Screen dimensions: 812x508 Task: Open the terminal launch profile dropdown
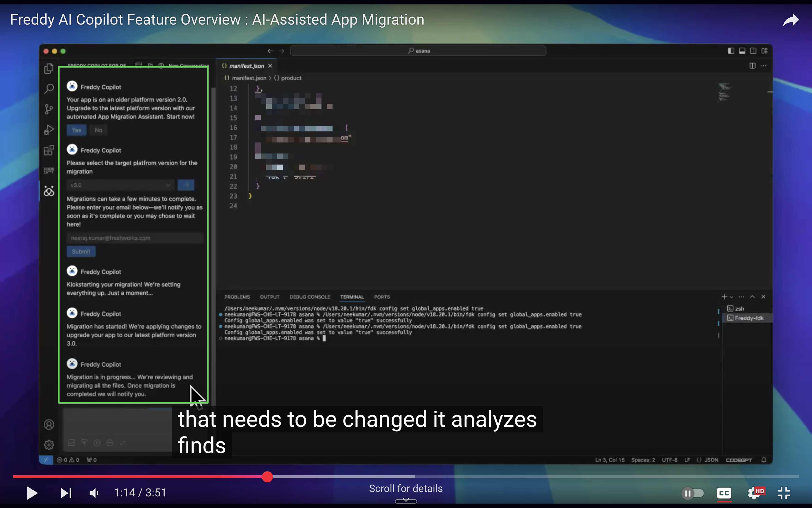pyautogui.click(x=731, y=297)
